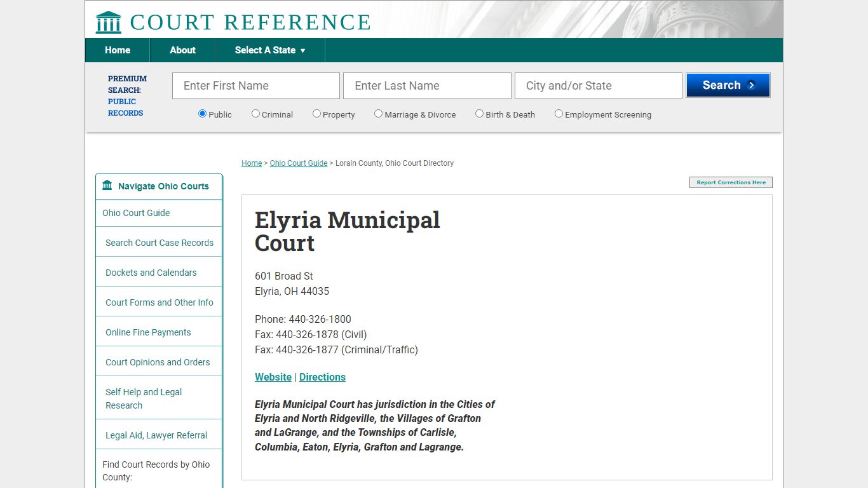Click the Enter Last Name field
Viewport: 868px width, 488px height.
pos(427,86)
